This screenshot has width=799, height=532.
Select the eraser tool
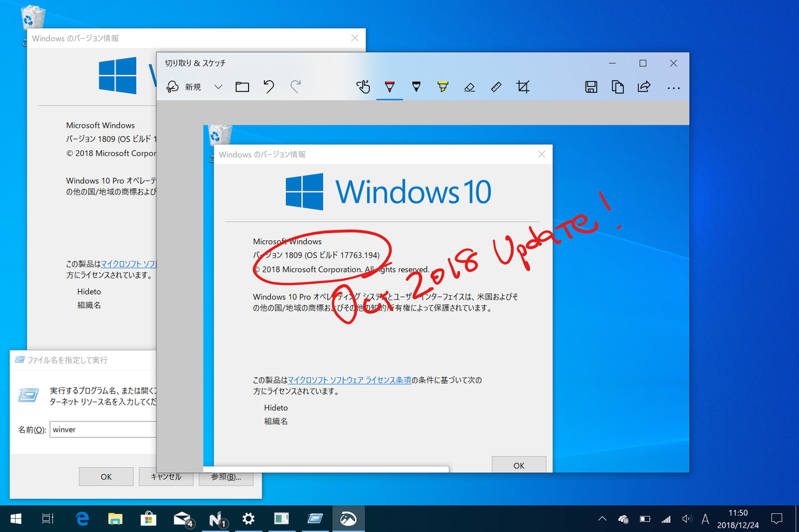tap(469, 87)
